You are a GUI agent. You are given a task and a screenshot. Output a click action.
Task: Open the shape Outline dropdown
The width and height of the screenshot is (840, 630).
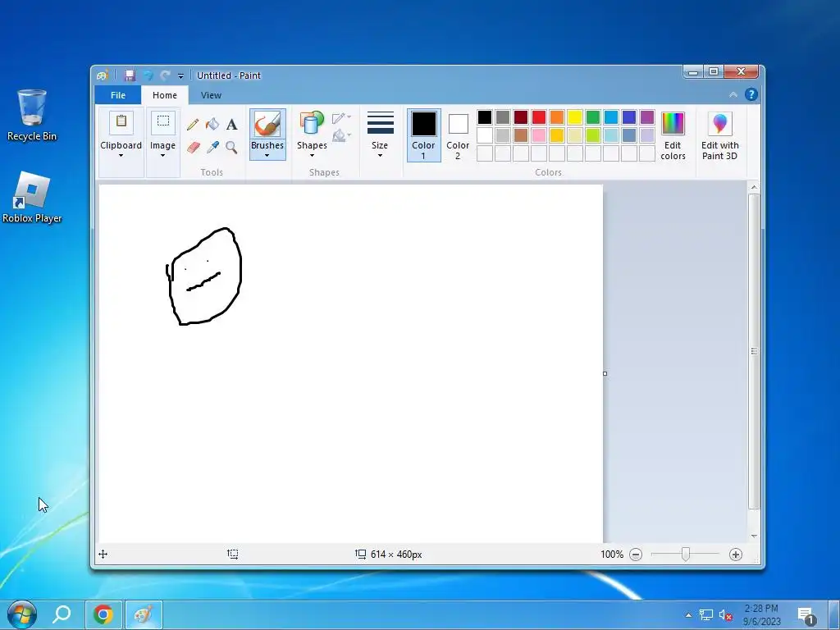tap(341, 117)
